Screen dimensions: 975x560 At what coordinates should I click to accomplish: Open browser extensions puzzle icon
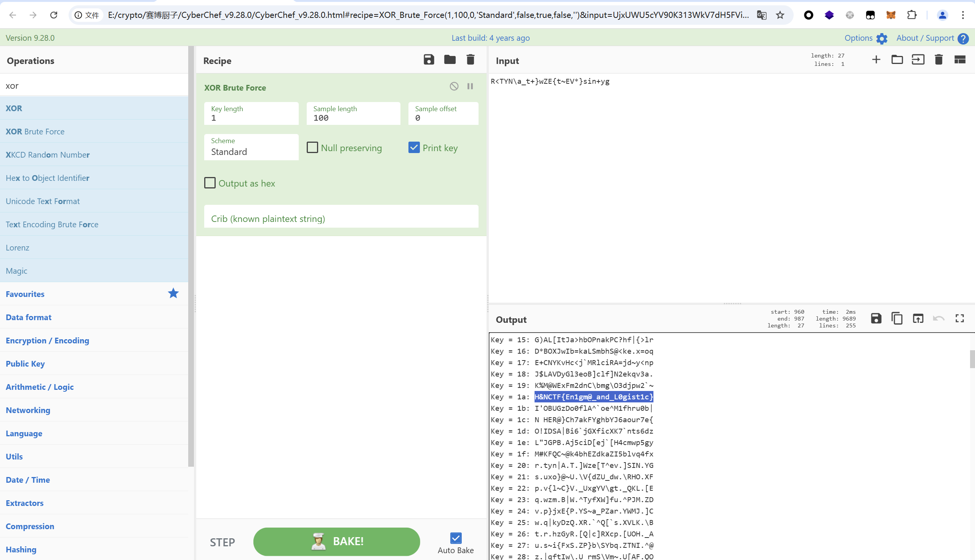pos(911,15)
